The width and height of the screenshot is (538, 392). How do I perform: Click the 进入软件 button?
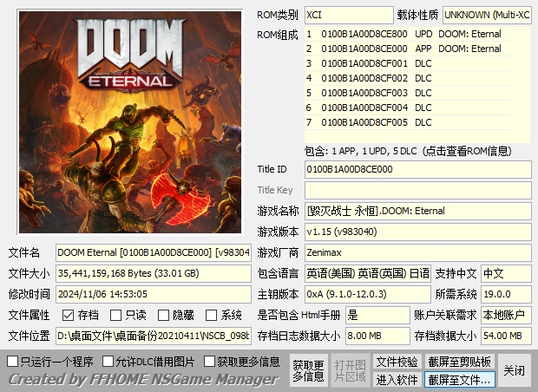pos(397,380)
